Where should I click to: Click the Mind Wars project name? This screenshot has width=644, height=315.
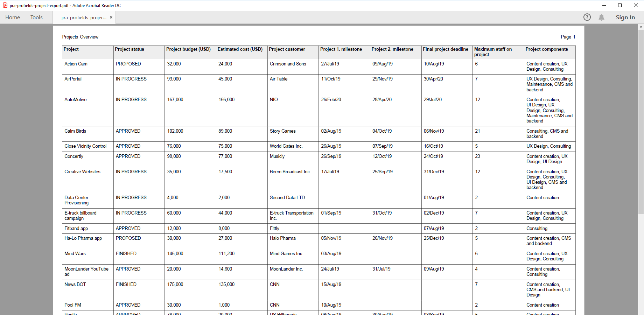point(75,254)
